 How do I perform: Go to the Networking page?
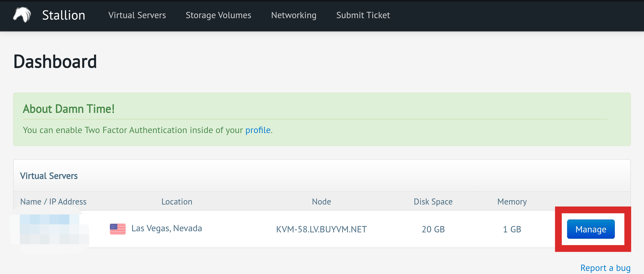coord(294,15)
